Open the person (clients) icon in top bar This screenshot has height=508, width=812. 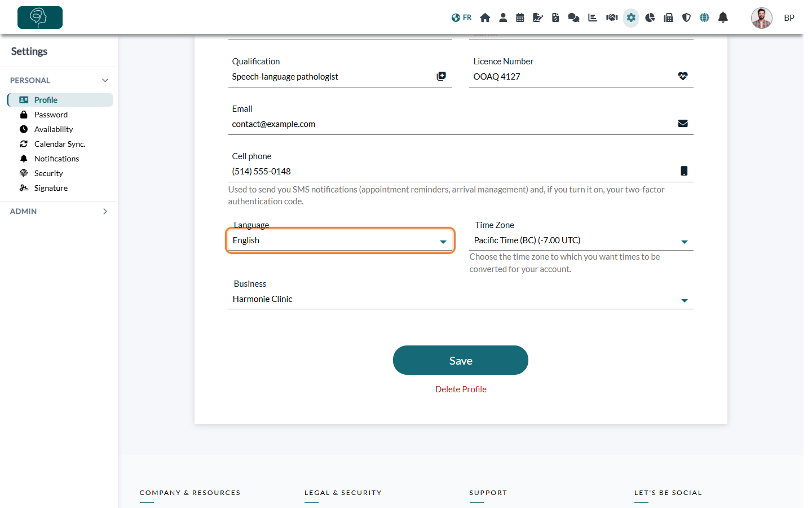[503, 17]
